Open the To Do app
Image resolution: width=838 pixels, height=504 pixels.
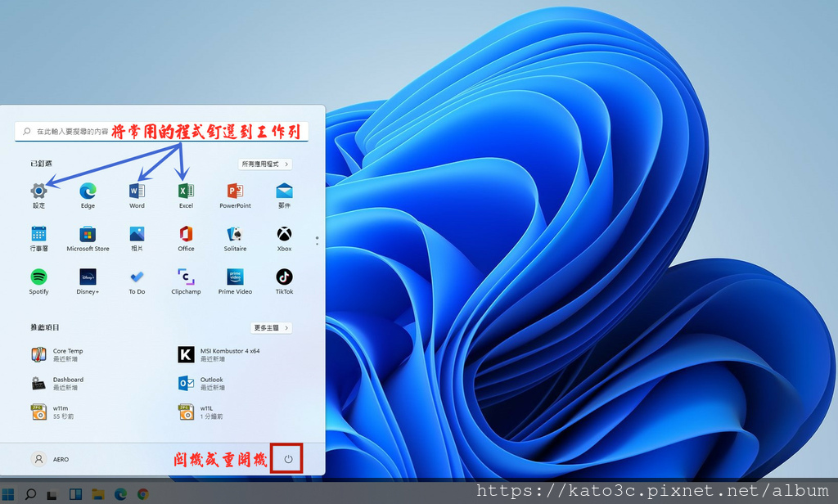[x=137, y=281]
